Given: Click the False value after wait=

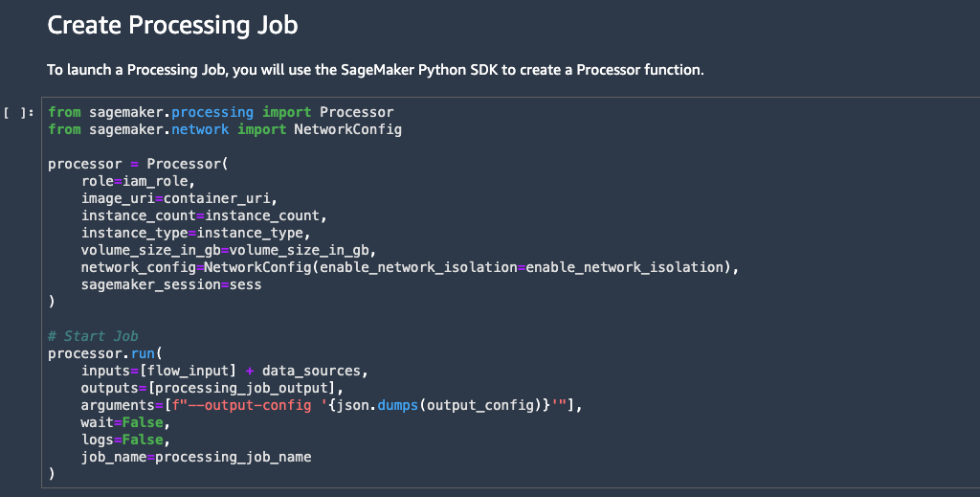Looking at the screenshot, I should click(143, 422).
